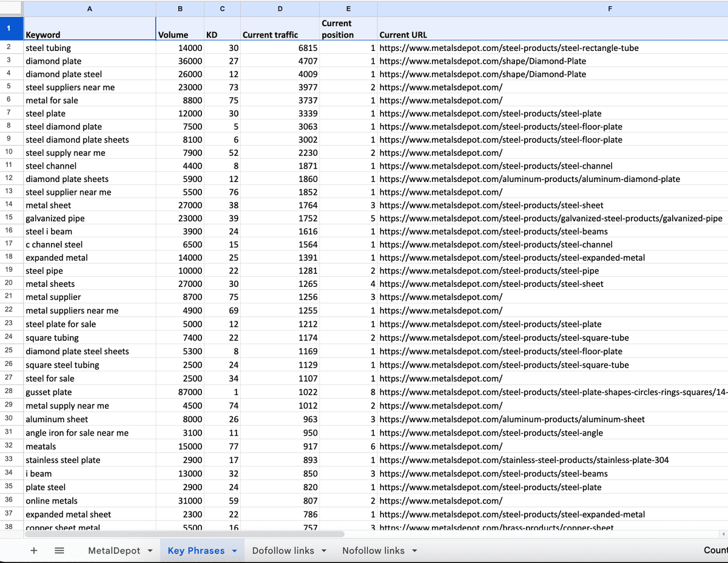The height and width of the screenshot is (563, 728).
Task: Expand the MetalDepot tab dropdown arrow
Action: [150, 551]
